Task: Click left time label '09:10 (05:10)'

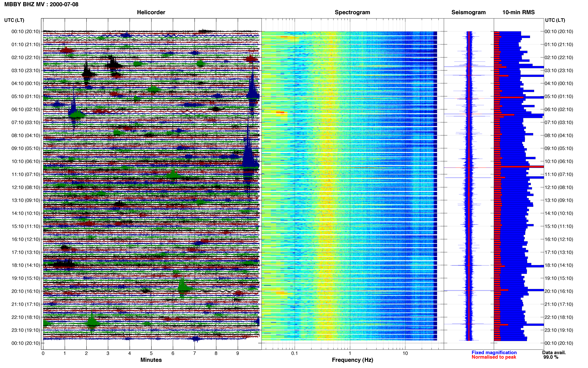Action: pyautogui.click(x=26, y=148)
